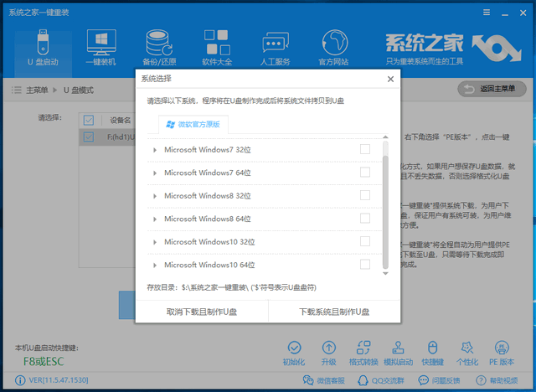Viewport: 536px width, 392px height.
Task: Click 下载系统且制作U盘 button
Action: 334,311
